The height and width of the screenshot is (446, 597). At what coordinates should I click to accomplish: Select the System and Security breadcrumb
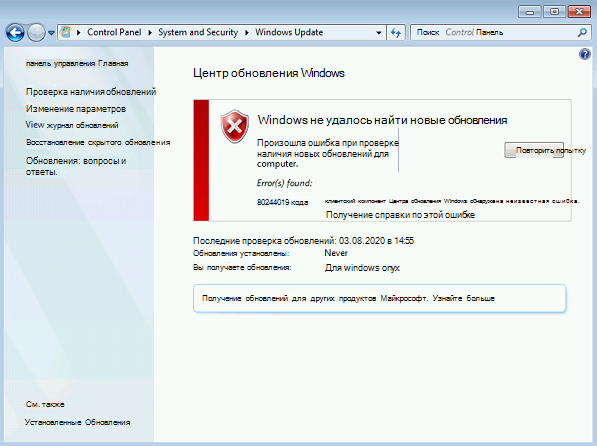click(x=198, y=32)
